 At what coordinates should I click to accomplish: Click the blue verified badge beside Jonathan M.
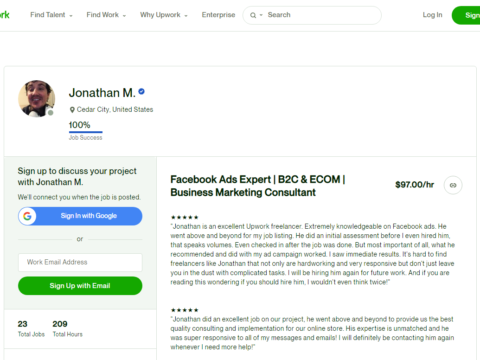141,91
